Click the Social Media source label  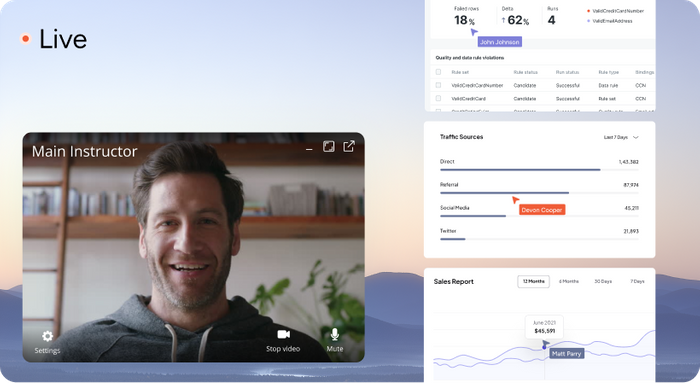point(454,208)
